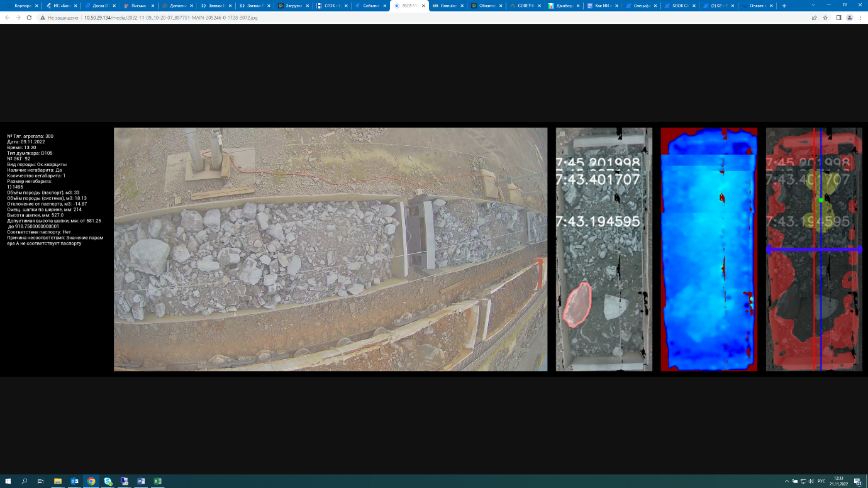Open a new tab with the plus icon

point(784,6)
